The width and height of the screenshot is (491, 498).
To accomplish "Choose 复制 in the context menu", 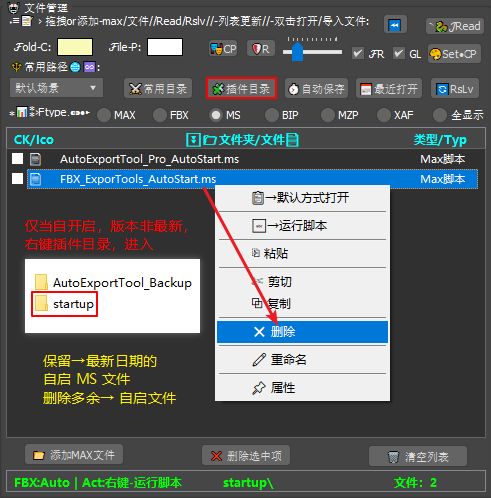I will click(x=302, y=304).
